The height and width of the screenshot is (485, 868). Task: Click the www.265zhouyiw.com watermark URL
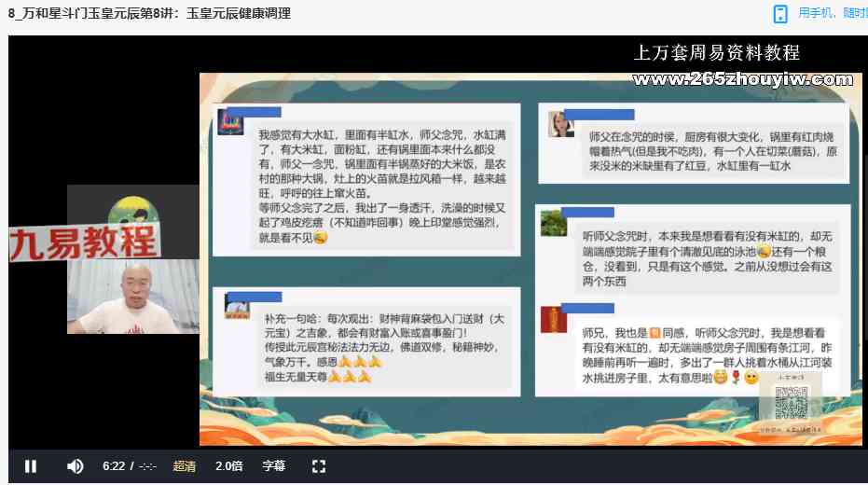pyautogui.click(x=739, y=80)
